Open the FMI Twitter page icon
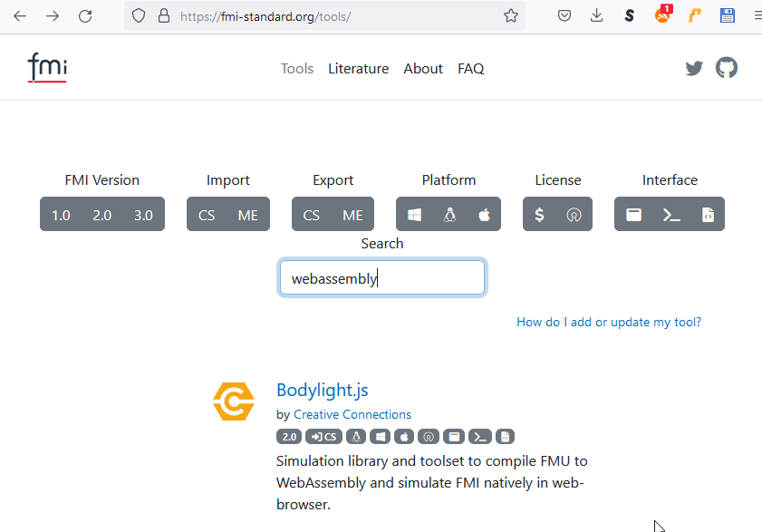Image resolution: width=762 pixels, height=532 pixels. point(694,68)
